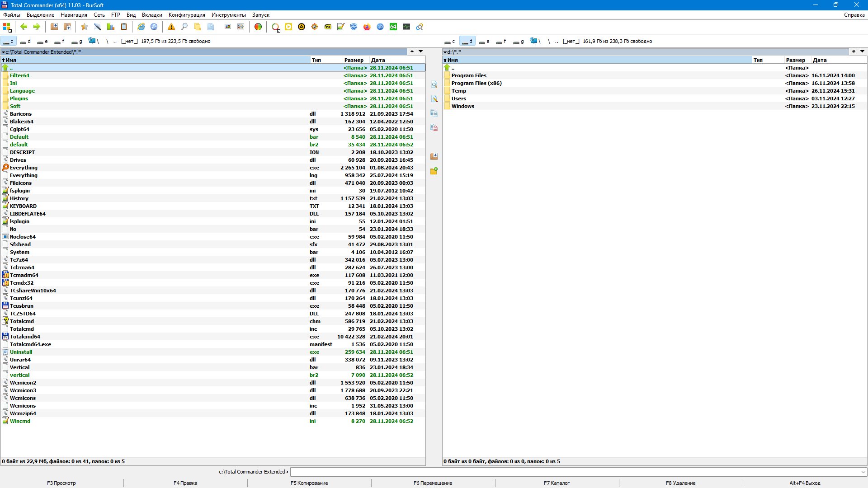This screenshot has width=868, height=488.
Task: Click the yellow star favorites icon
Action: [x=84, y=27]
